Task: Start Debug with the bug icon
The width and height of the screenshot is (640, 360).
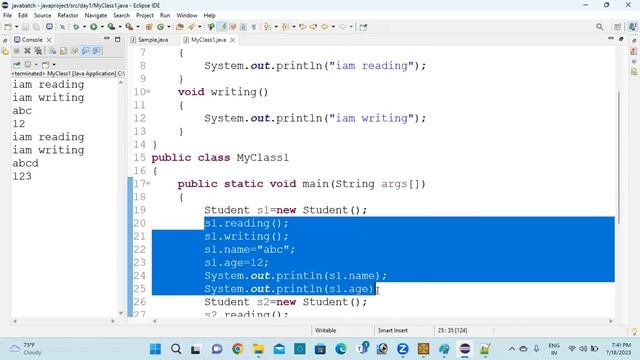Action: [x=76, y=27]
